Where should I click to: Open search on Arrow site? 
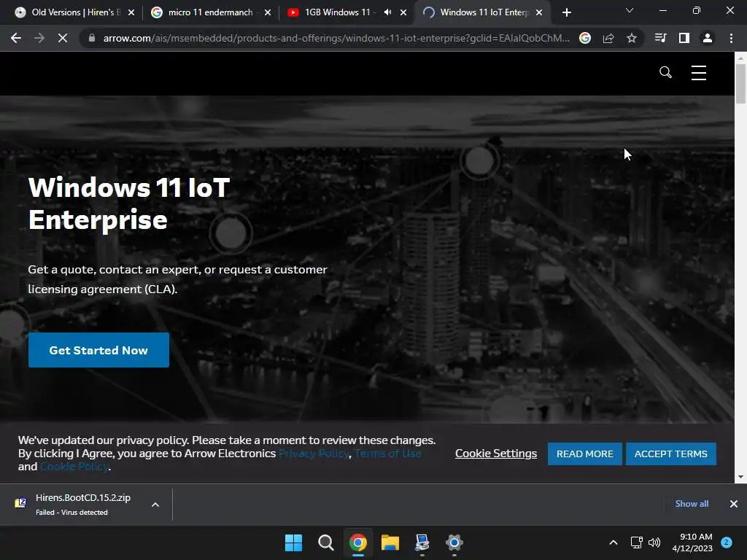(665, 72)
